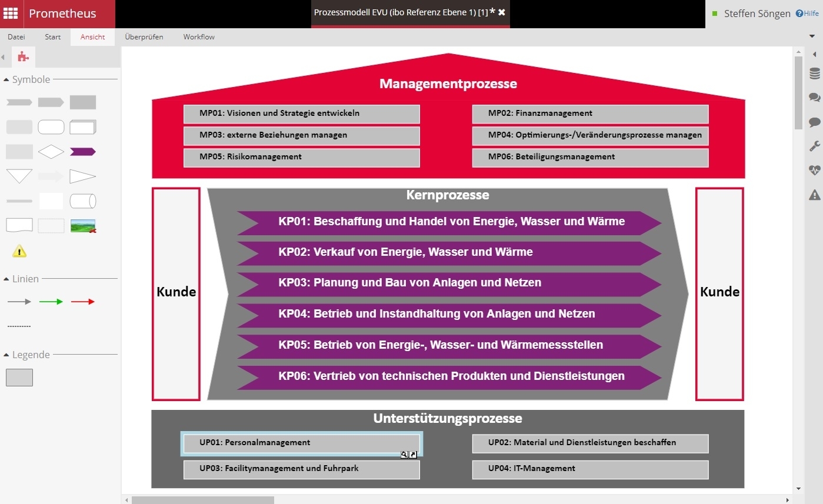Pick the flat gray chevron arrow symbol
The image size is (823, 504).
pos(19,102)
